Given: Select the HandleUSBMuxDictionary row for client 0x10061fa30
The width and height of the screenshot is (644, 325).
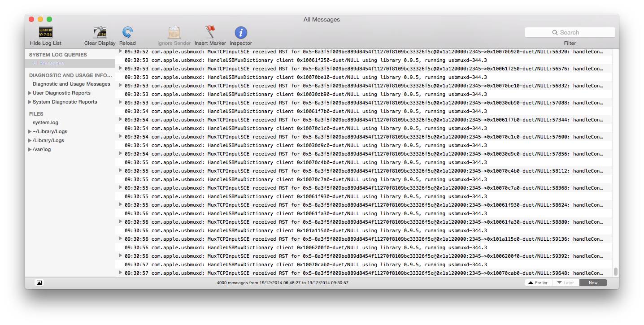Looking at the screenshot, I should (x=364, y=213).
